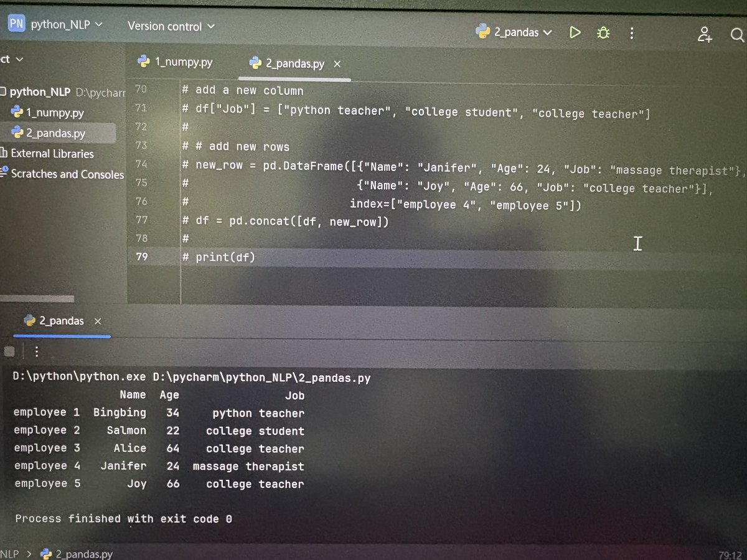Click the employee 2 Salmon output row
This screenshot has width=747, height=560.
159,431
